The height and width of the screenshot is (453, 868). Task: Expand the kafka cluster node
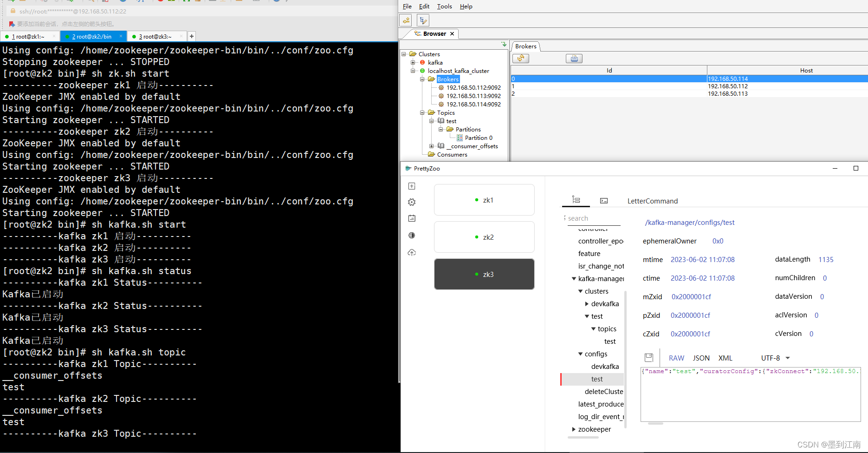[413, 62]
